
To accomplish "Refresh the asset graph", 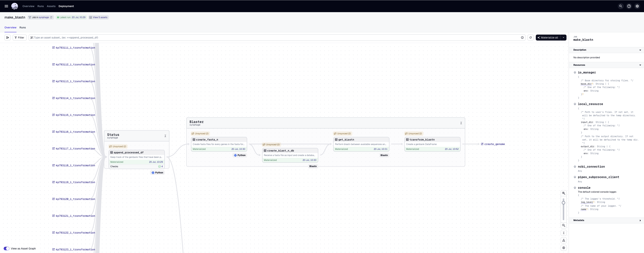I will [531, 38].
